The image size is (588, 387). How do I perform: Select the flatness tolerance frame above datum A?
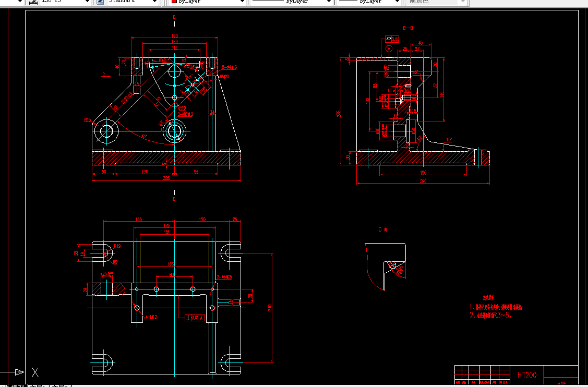tap(392, 39)
